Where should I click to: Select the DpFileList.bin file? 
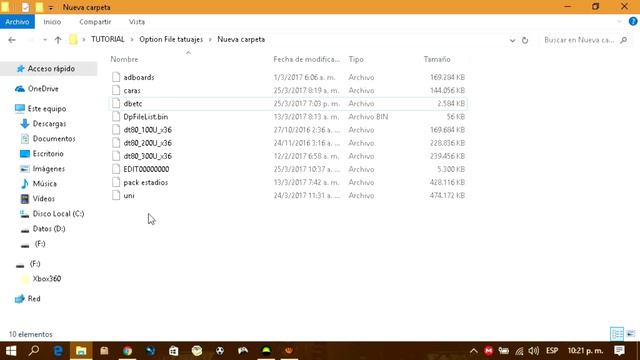[288, 117]
